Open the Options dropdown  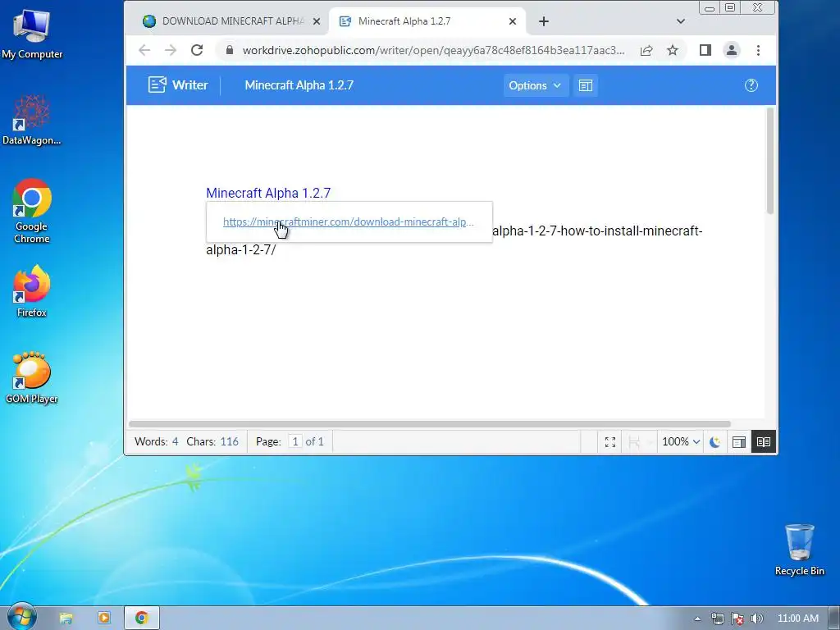535,85
